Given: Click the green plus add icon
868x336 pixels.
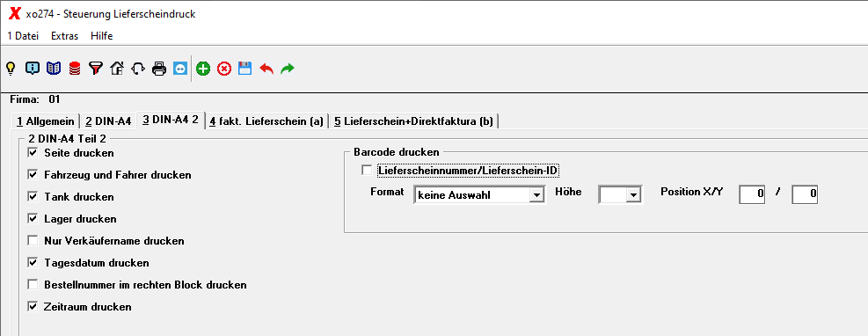Looking at the screenshot, I should 203,69.
